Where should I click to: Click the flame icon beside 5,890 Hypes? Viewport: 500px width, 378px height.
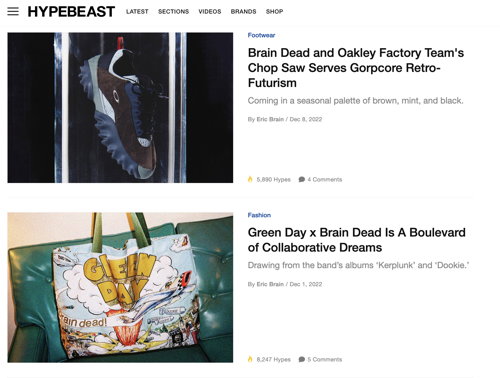tap(250, 179)
